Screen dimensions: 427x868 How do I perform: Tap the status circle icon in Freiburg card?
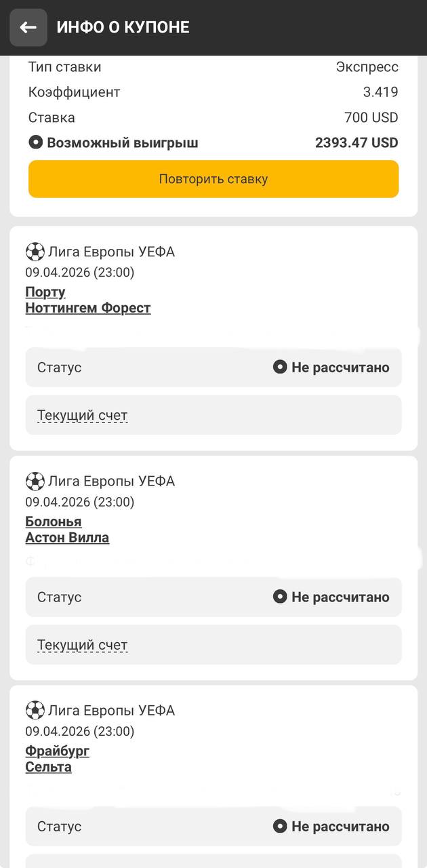tap(280, 826)
